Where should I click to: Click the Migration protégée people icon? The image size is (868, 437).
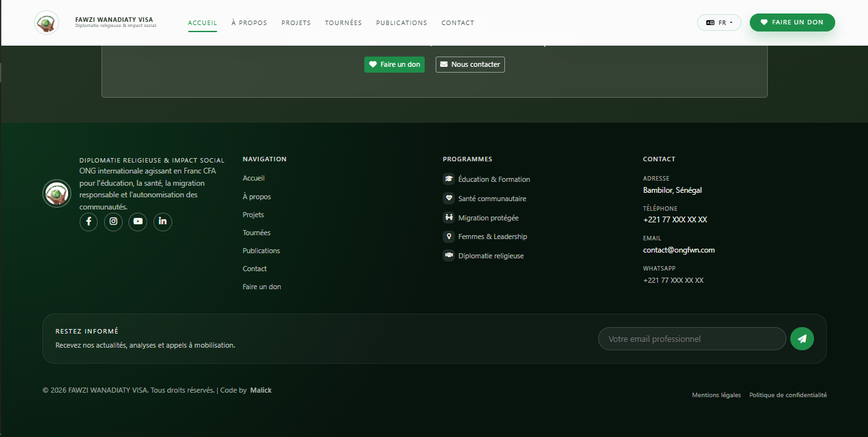449,218
